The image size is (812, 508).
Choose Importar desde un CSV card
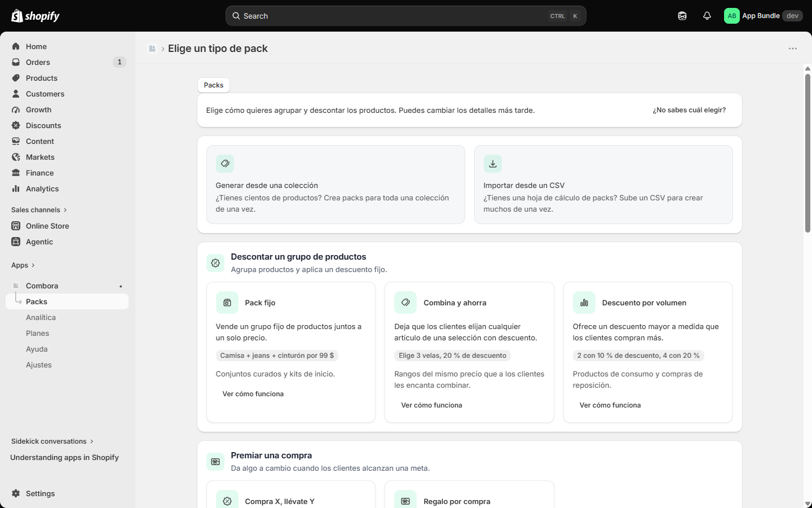pyautogui.click(x=603, y=185)
